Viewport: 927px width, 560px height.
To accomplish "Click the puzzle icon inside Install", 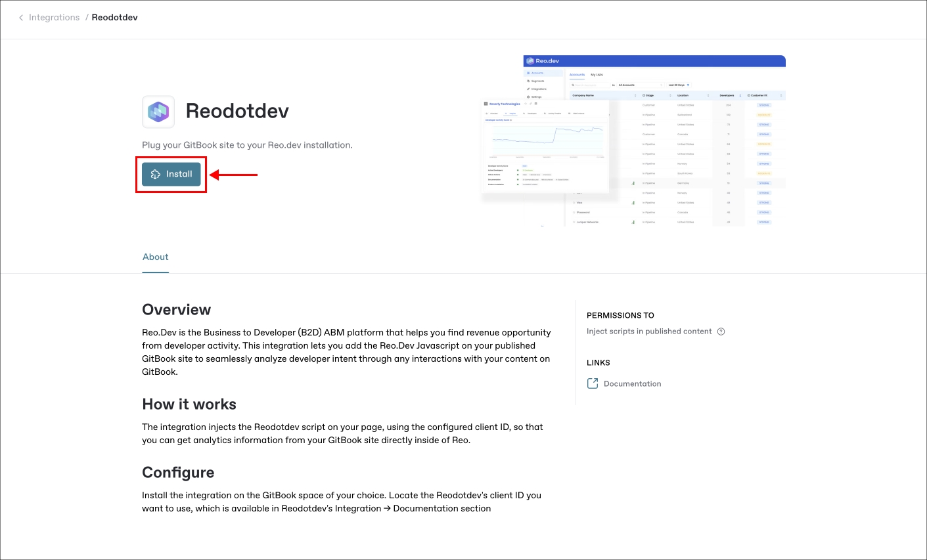I will point(156,175).
